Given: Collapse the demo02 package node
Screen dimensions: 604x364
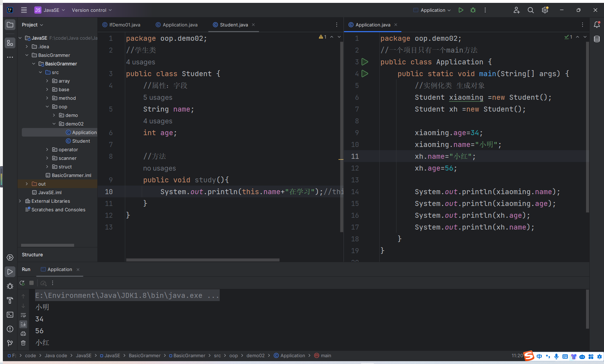Looking at the screenshot, I should [x=54, y=124].
